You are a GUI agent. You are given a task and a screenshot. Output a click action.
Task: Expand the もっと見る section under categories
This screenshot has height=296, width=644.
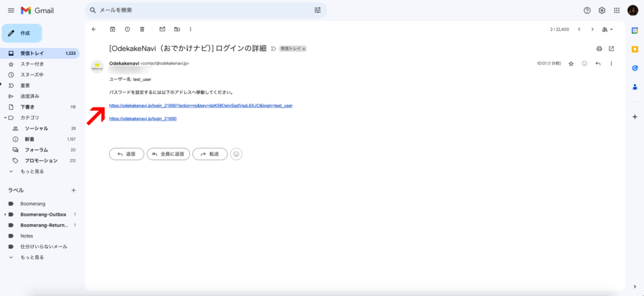point(30,171)
